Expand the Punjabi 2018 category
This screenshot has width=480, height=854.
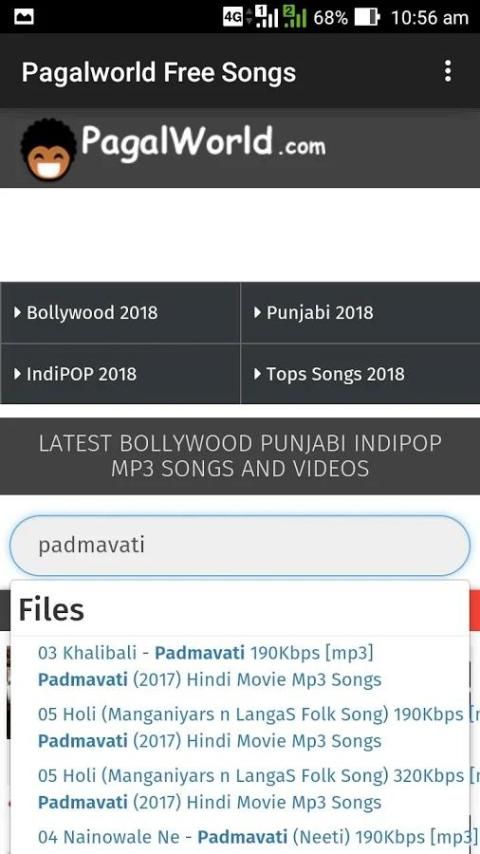click(360, 313)
